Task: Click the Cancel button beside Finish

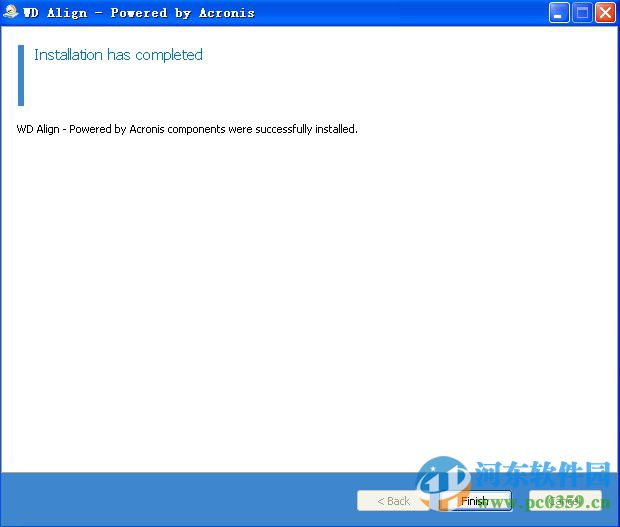Action: pyautogui.click(x=565, y=501)
